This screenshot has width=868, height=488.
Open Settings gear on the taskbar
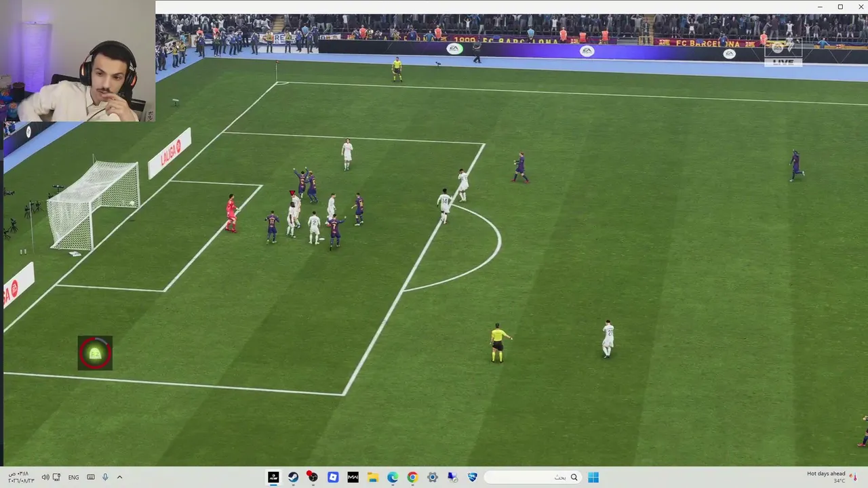click(433, 477)
